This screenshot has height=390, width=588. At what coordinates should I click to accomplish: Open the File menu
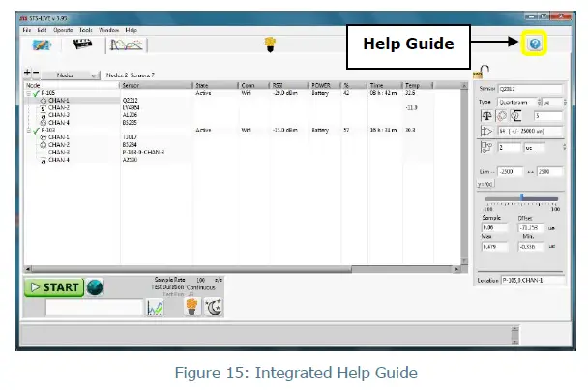27,30
